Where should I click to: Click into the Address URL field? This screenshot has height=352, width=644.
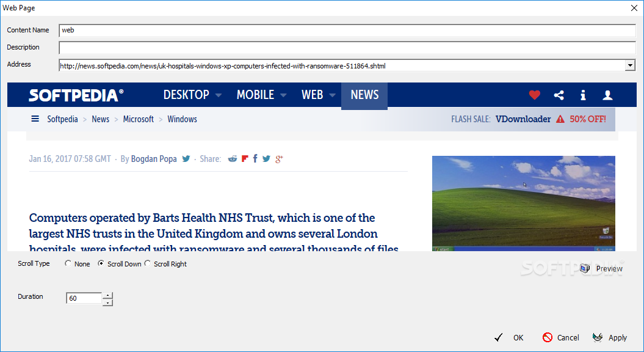[342, 65]
